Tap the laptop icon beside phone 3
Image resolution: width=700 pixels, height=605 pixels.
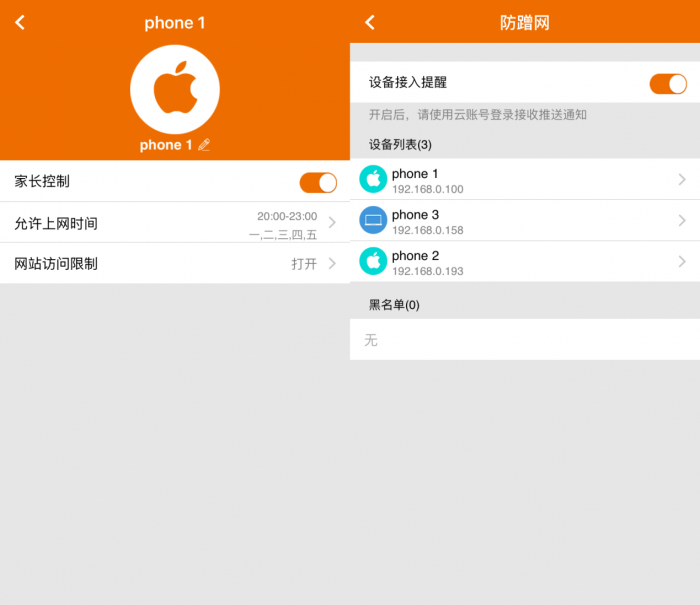[373, 220]
